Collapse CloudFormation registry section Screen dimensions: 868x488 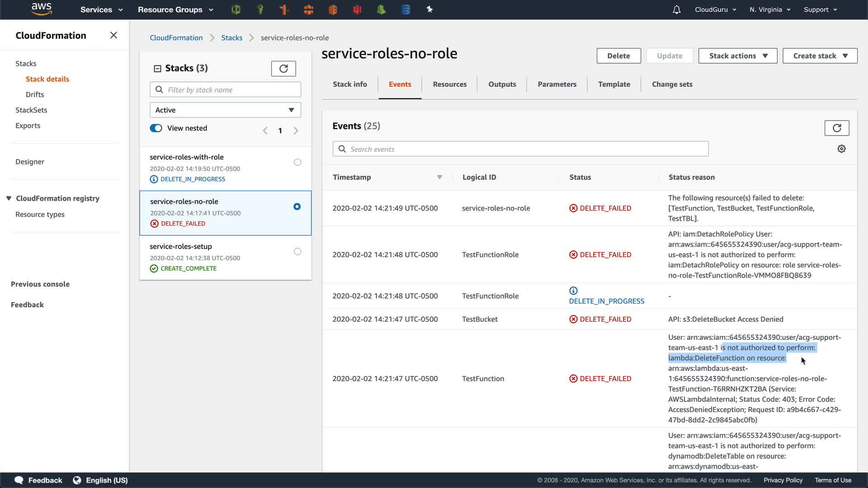(x=9, y=198)
